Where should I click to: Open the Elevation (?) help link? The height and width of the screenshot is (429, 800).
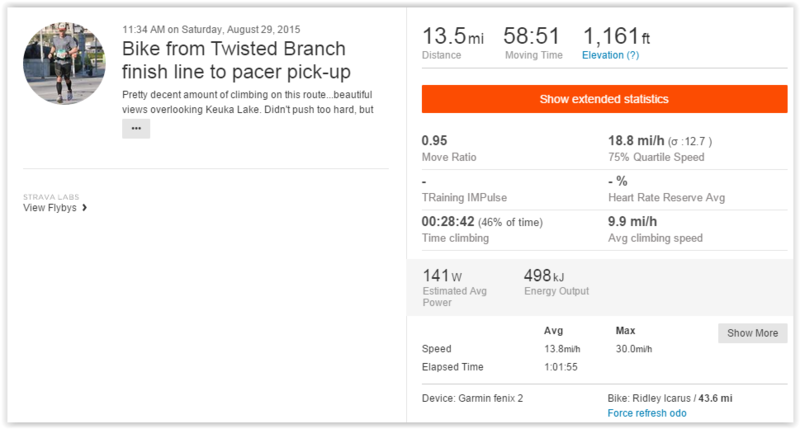pyautogui.click(x=610, y=55)
